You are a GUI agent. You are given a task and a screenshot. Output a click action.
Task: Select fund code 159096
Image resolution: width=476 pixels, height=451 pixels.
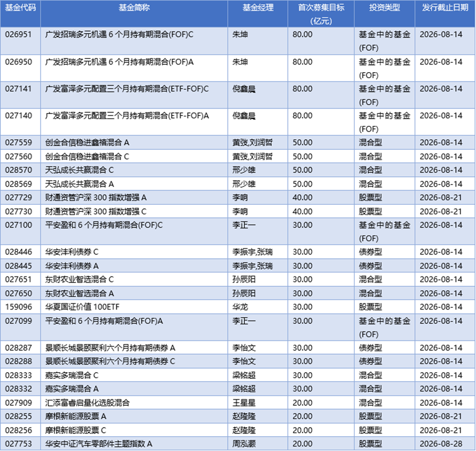click(x=19, y=307)
